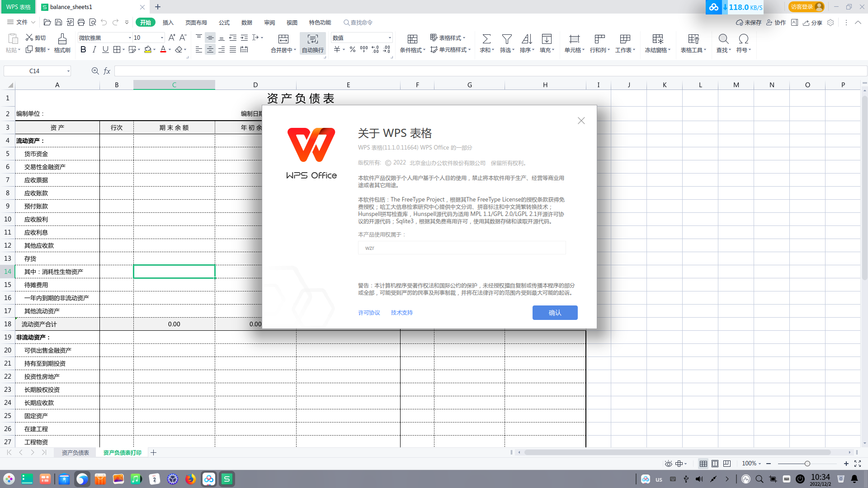The image size is (868, 488).
Task: Open the 许可协议 license link
Action: coord(368,313)
